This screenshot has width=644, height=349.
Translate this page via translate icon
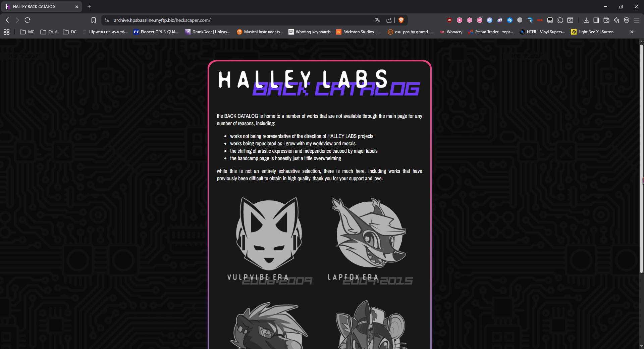pyautogui.click(x=378, y=20)
